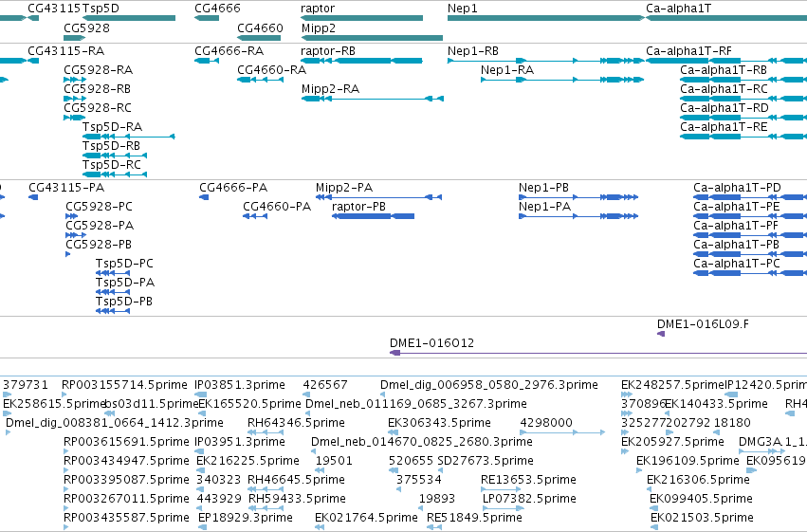Viewport: 807px width, 532px height.
Task: Click protein raptor-PB
Action: coord(358,207)
